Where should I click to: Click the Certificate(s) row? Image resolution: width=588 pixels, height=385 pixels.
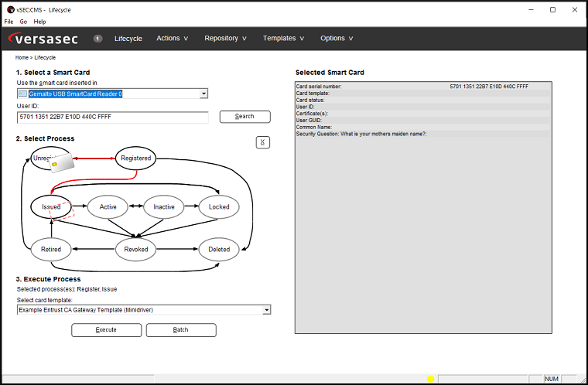pos(423,114)
